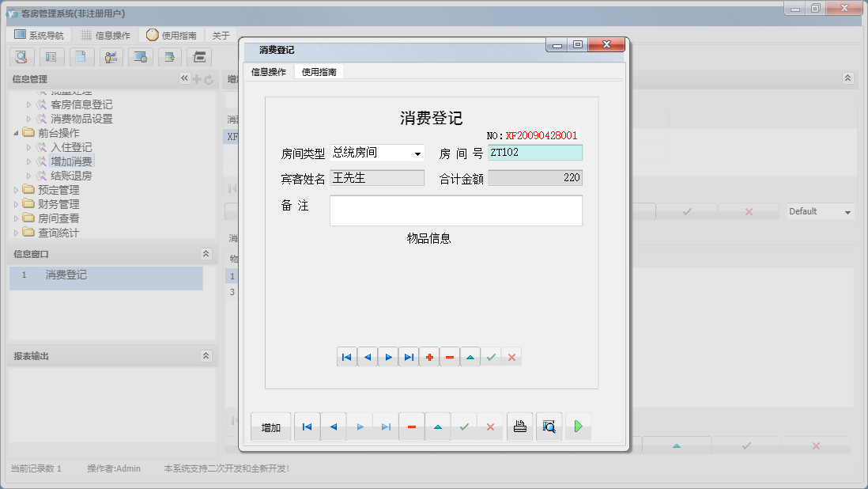Click the blue up-arrow edit record icon
This screenshot has height=489, width=868.
[470, 356]
